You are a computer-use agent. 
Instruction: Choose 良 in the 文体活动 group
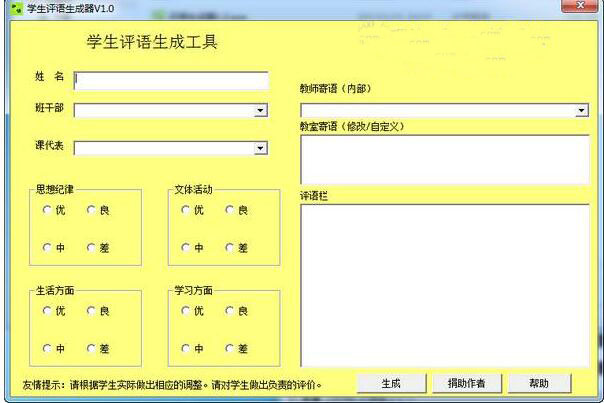pyautogui.click(x=229, y=210)
